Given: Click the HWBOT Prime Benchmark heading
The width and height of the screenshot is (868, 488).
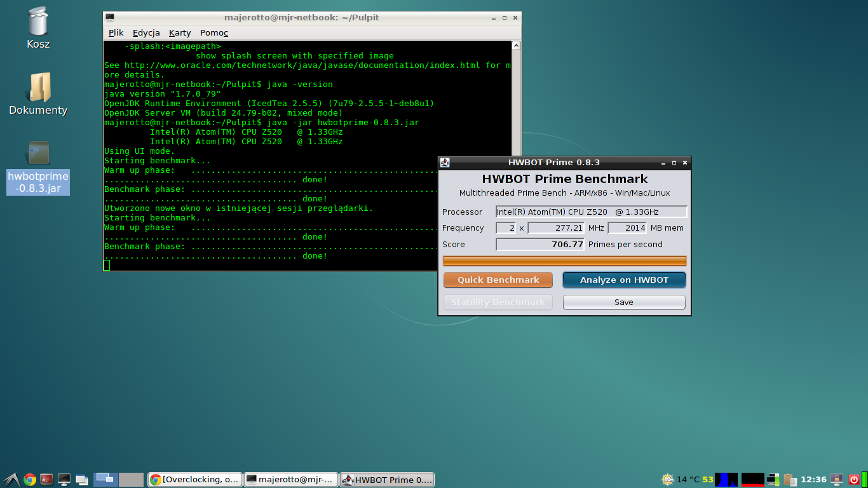Looking at the screenshot, I should 565,179.
